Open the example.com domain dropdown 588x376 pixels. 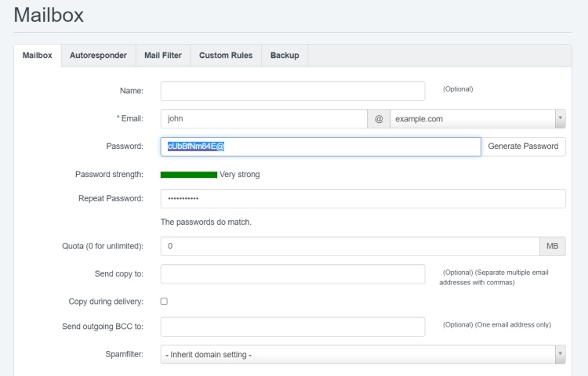(x=477, y=119)
